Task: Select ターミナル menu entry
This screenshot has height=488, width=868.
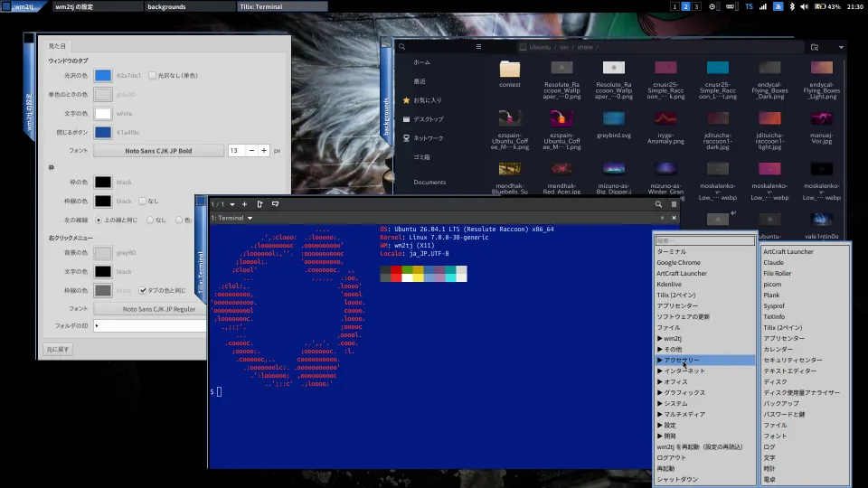Action: (x=704, y=252)
